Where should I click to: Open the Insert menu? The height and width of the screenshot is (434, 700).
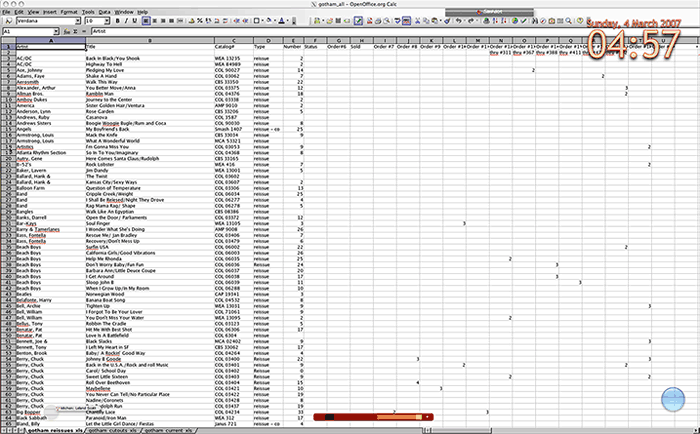click(50, 12)
